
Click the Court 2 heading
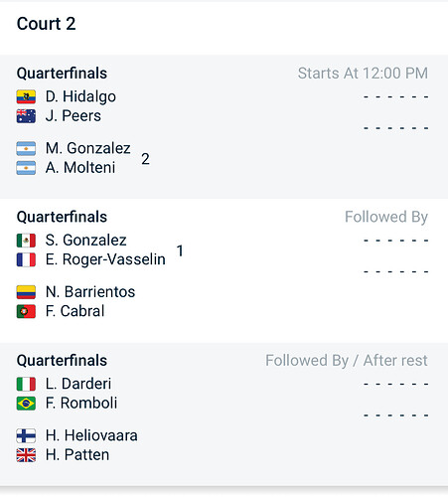[x=47, y=24]
